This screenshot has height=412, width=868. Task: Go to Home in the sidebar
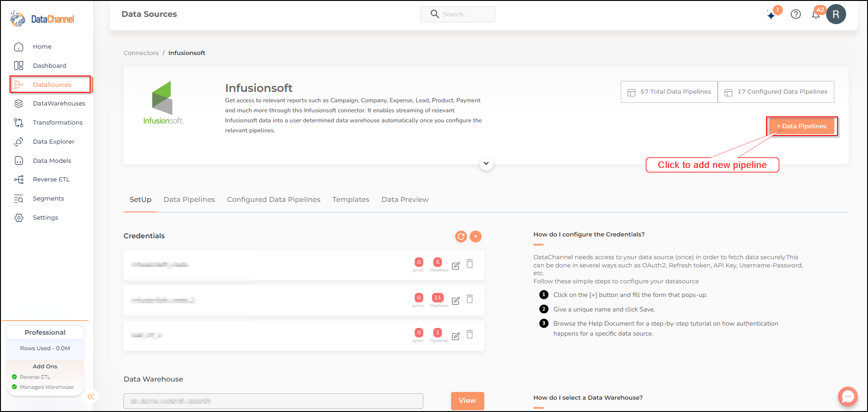(x=42, y=47)
